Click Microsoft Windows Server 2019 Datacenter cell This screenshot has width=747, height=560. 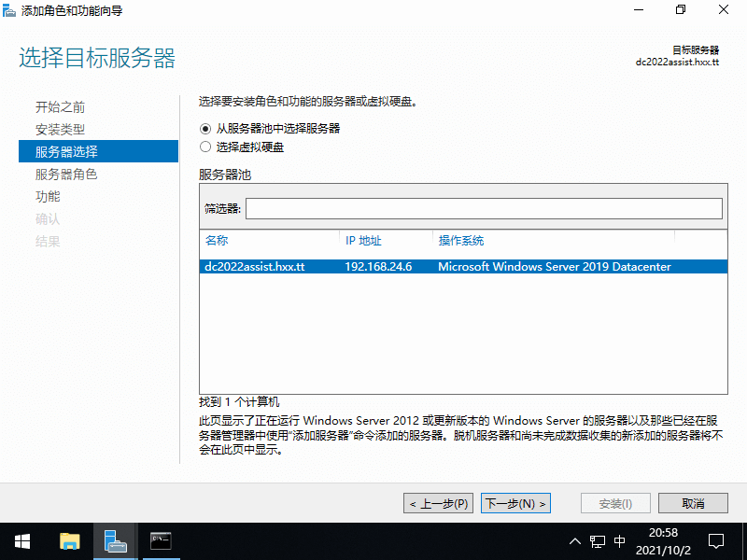pos(555,267)
